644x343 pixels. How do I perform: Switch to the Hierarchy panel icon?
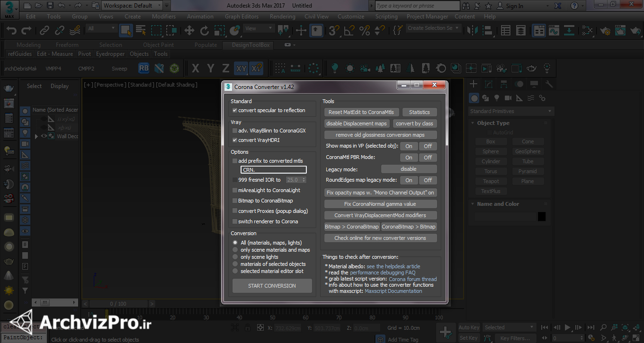[x=504, y=84]
